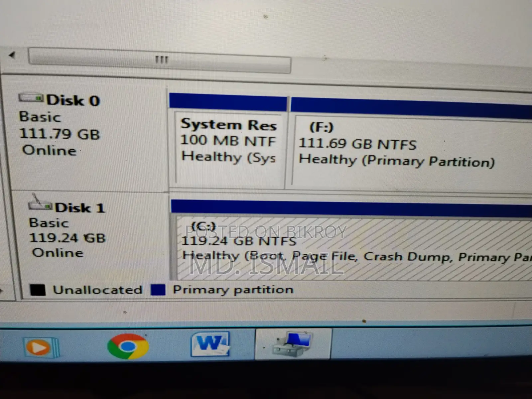The width and height of the screenshot is (532, 399).
Task: Select the Disk 0 drive icon
Action: (31, 98)
